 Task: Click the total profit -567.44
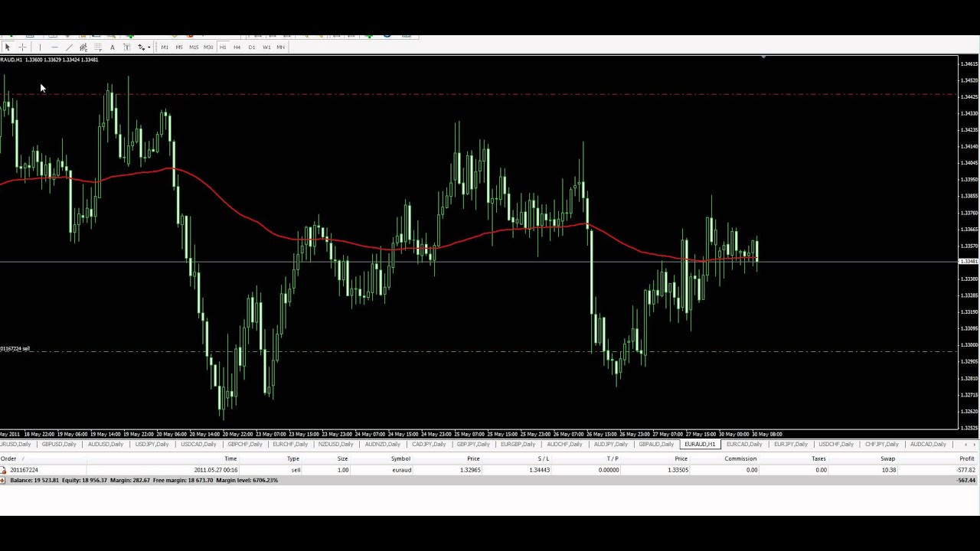(x=966, y=481)
